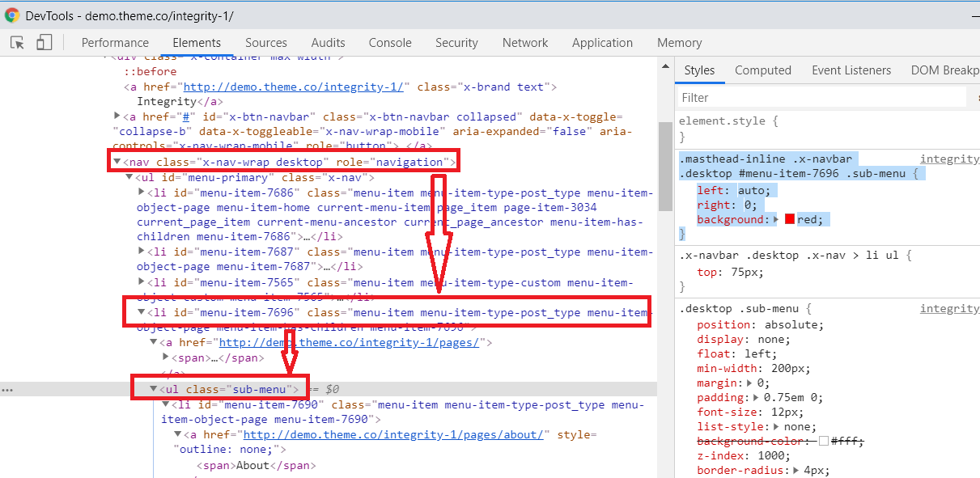
Task: Expand the span node under pages link
Action: pyautogui.click(x=165, y=357)
